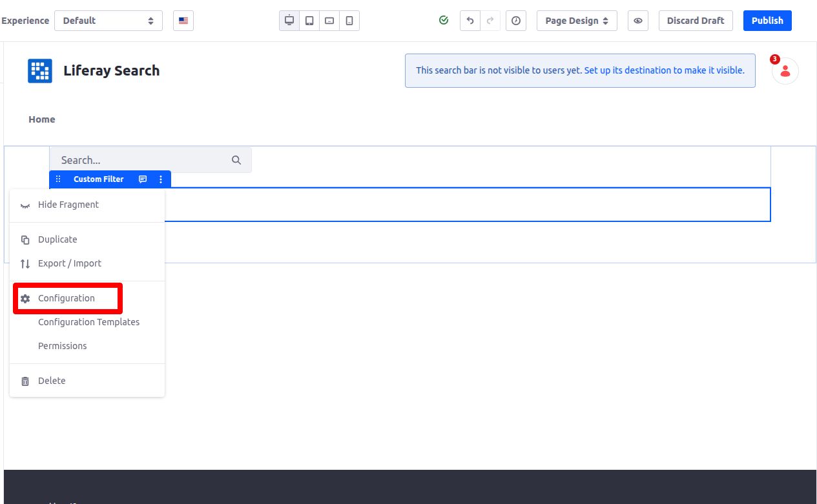The width and height of the screenshot is (817, 504).
Task: Open the Page Design mode dropdown
Action: (x=577, y=21)
